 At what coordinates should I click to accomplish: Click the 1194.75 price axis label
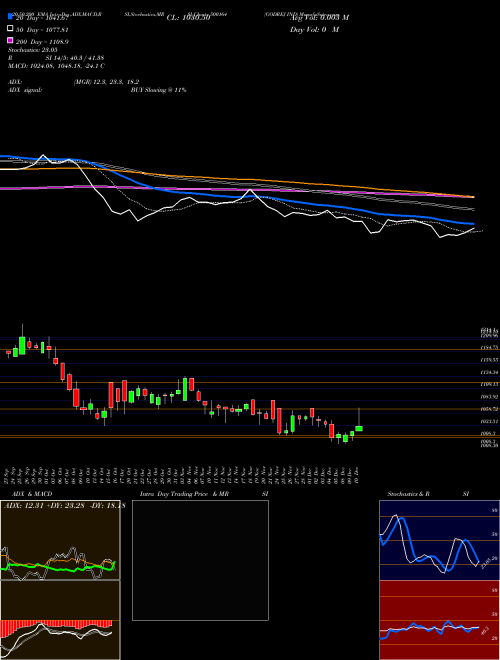(489, 348)
